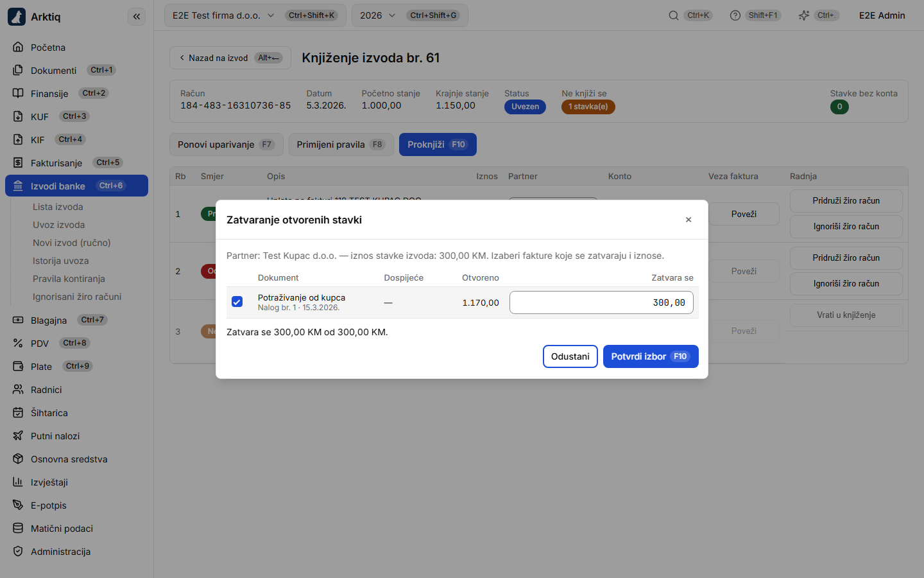This screenshot has height=578, width=924.
Task: Collapse the sidebar with double-chevron icon
Action: click(137, 17)
